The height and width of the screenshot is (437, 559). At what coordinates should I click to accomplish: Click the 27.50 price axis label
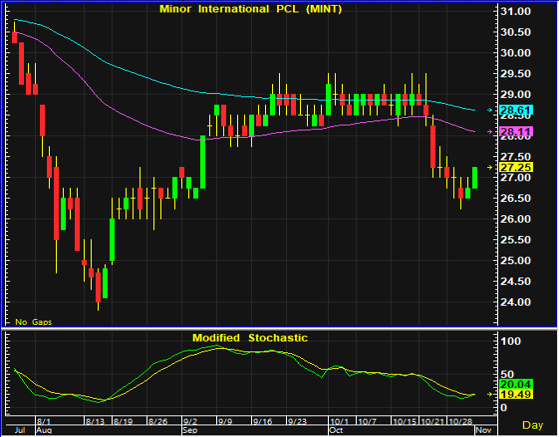516,157
